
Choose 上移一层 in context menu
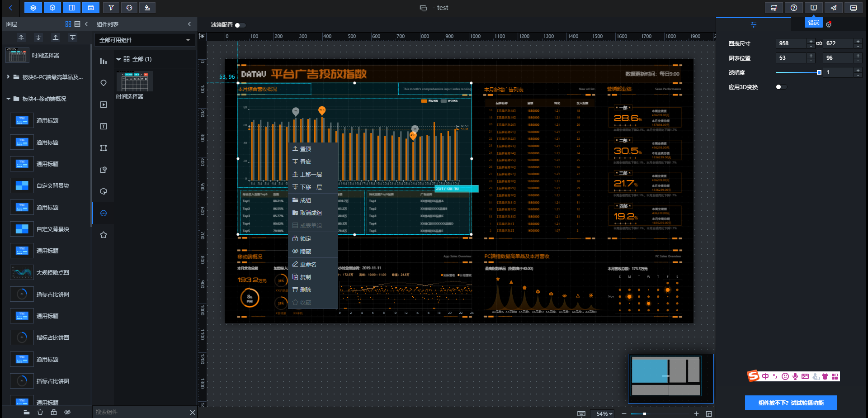click(313, 174)
